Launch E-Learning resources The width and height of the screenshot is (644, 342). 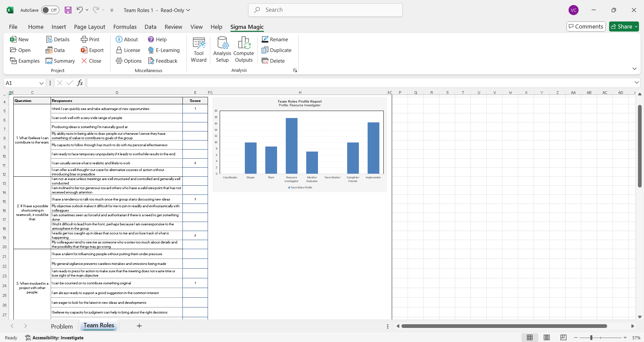164,50
